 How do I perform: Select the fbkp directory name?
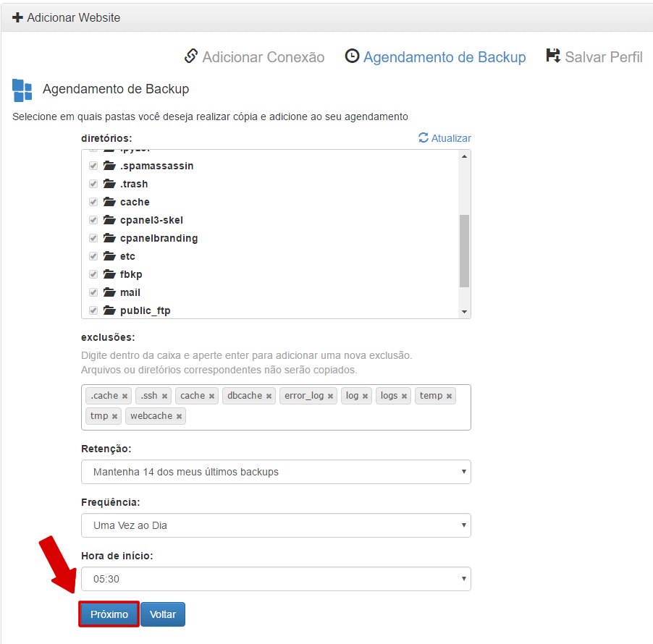tap(131, 274)
